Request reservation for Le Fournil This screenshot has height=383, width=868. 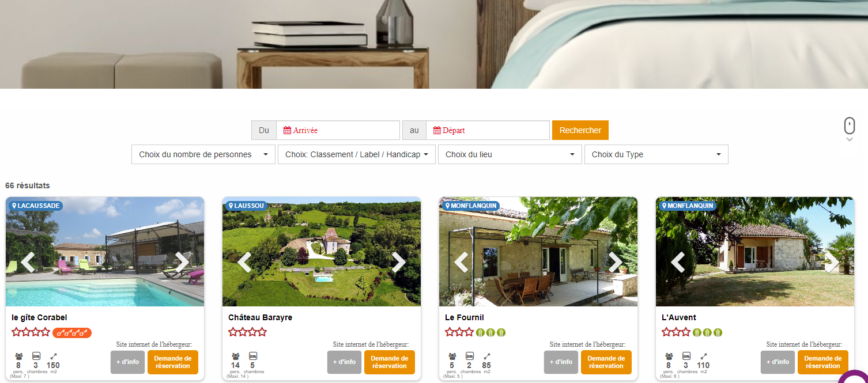click(606, 362)
